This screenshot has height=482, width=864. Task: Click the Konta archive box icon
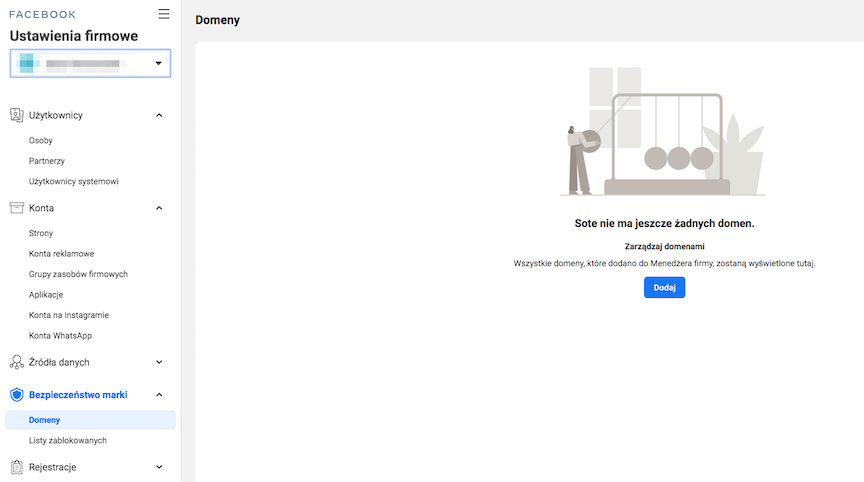(x=16, y=208)
